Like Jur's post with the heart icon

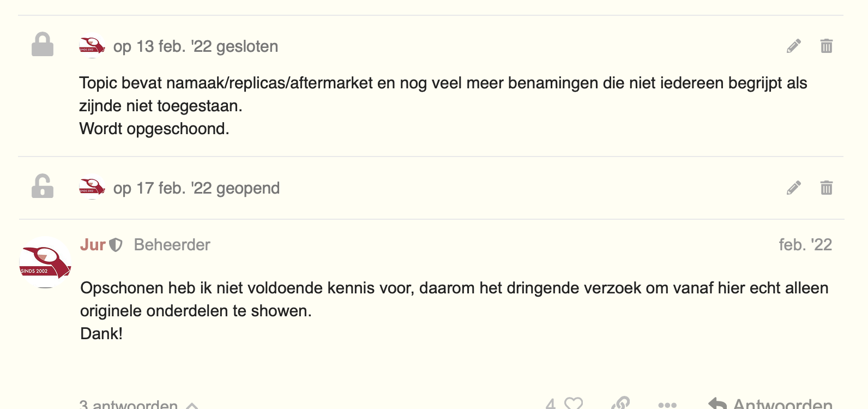click(x=573, y=404)
